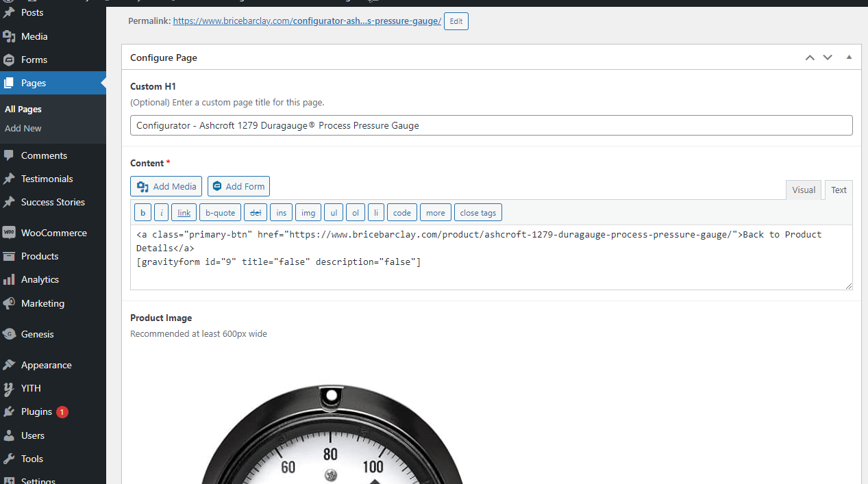Click the Appearance paintbrush icon
868x484 pixels.
pyautogui.click(x=9, y=365)
